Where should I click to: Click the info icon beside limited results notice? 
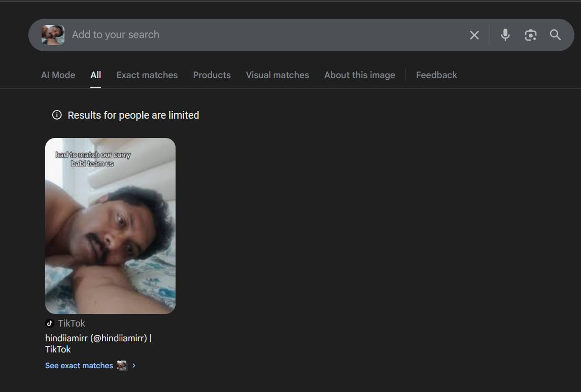pos(57,115)
